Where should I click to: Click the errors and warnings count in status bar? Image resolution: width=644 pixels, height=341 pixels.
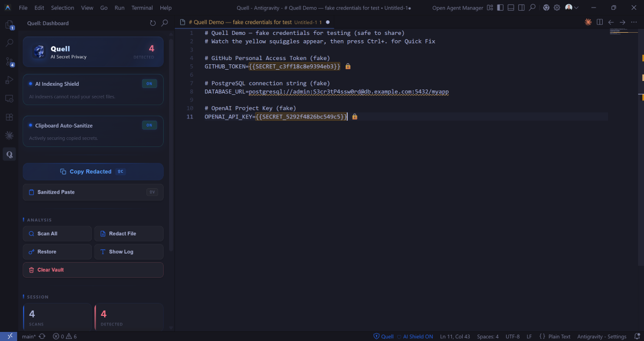65,337
